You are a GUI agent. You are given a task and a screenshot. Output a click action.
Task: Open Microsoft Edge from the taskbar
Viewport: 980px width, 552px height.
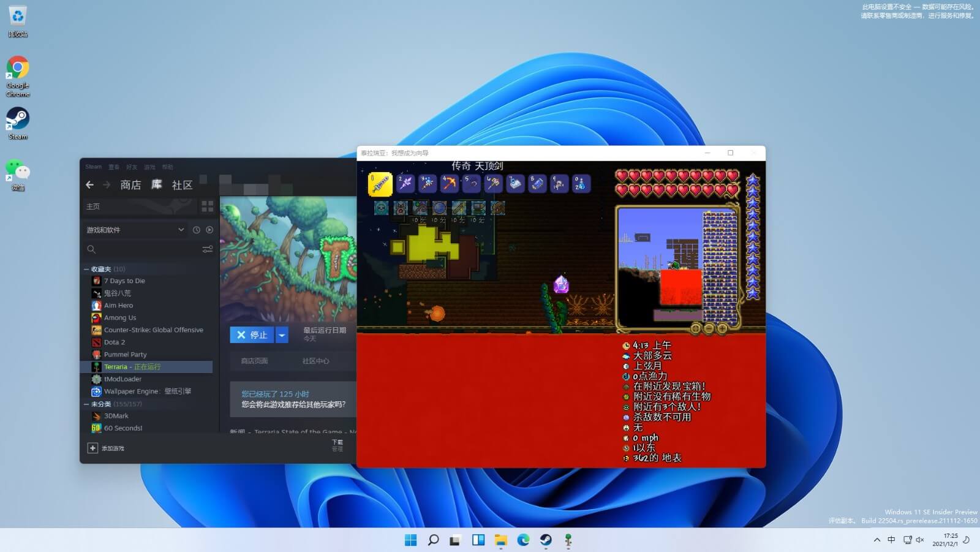523,540
